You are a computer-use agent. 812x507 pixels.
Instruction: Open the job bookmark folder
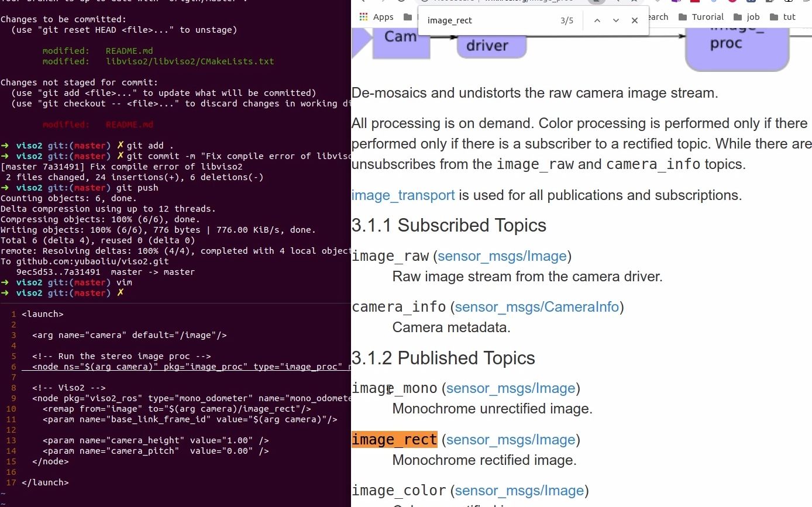tap(746, 17)
